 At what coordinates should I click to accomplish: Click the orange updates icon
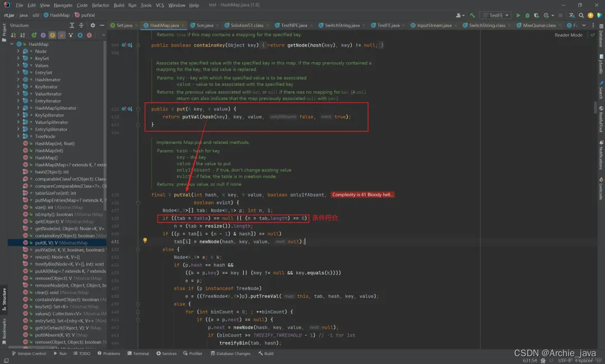pos(590,16)
